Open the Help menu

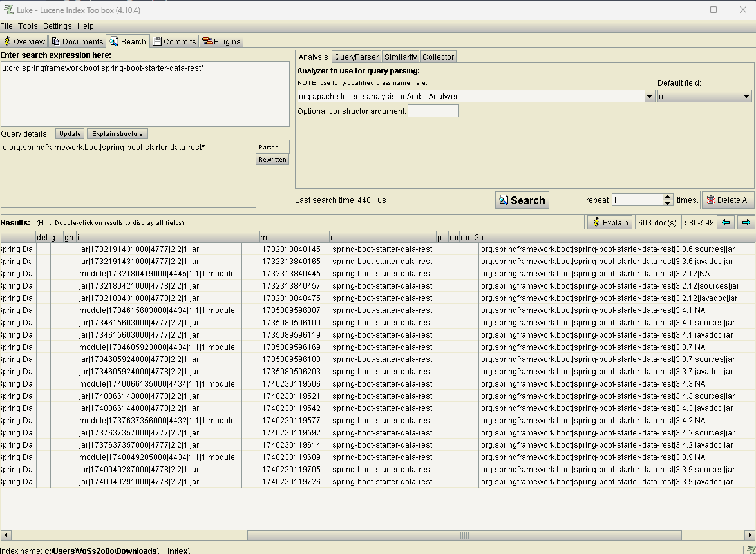coord(86,26)
